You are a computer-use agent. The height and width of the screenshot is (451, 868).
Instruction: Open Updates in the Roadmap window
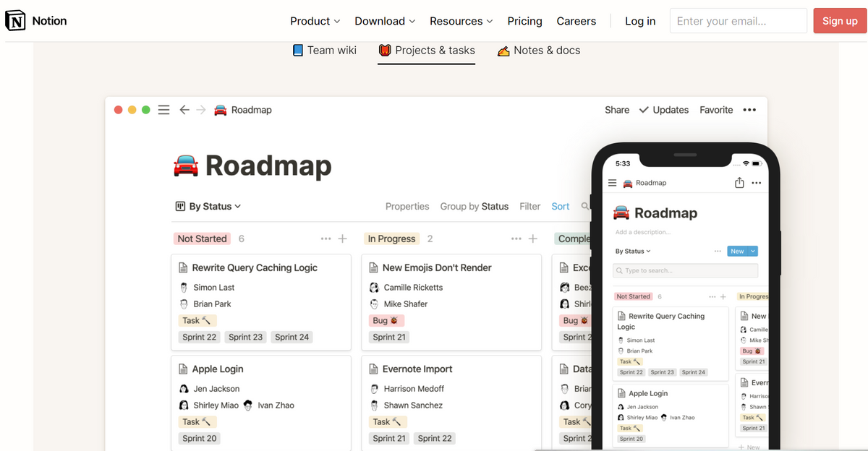click(x=664, y=110)
